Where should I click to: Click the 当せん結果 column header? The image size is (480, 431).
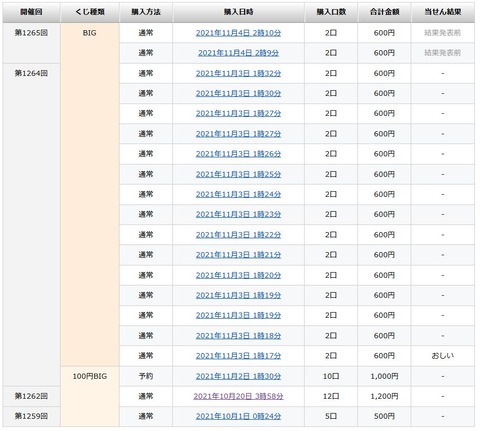click(x=443, y=12)
